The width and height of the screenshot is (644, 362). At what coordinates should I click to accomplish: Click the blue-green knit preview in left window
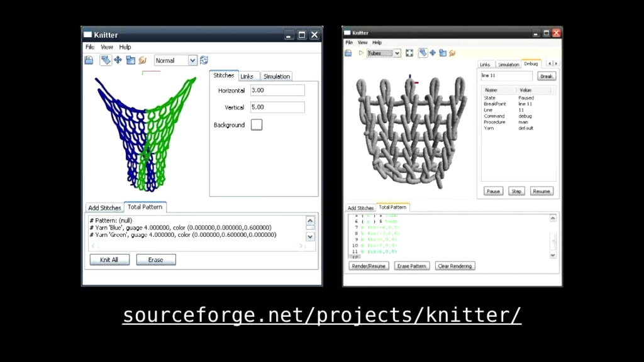pos(146,134)
